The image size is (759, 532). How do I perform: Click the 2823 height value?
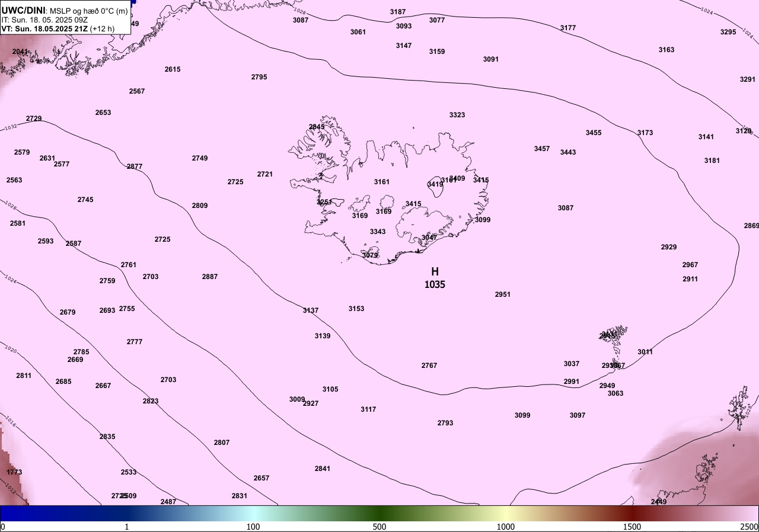click(x=151, y=401)
